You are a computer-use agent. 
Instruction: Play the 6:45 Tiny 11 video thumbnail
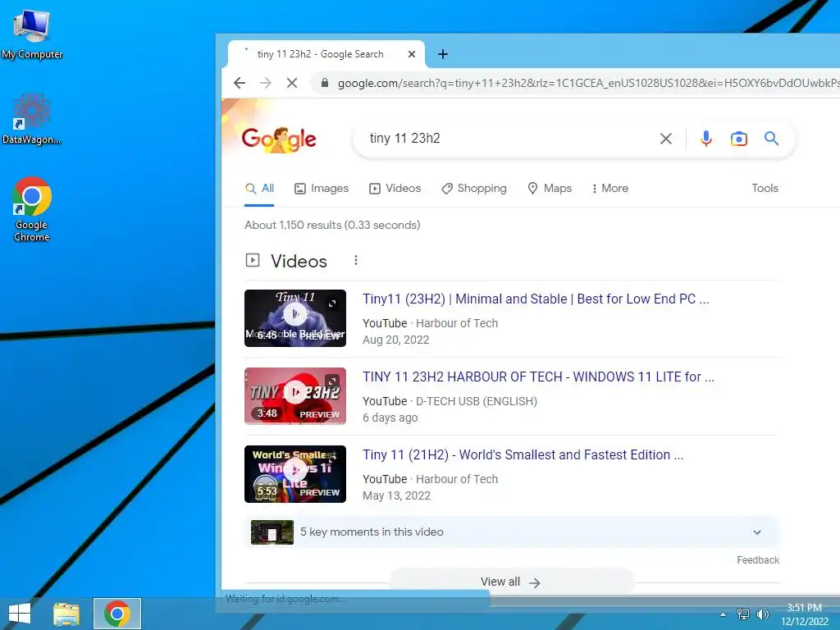(295, 318)
